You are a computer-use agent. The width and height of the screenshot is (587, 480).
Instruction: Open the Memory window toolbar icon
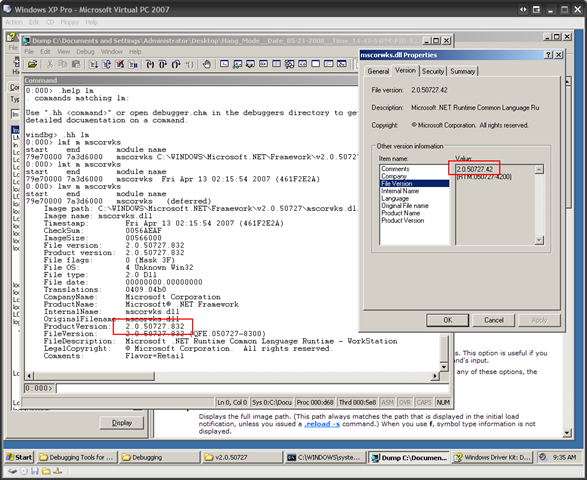point(276,64)
